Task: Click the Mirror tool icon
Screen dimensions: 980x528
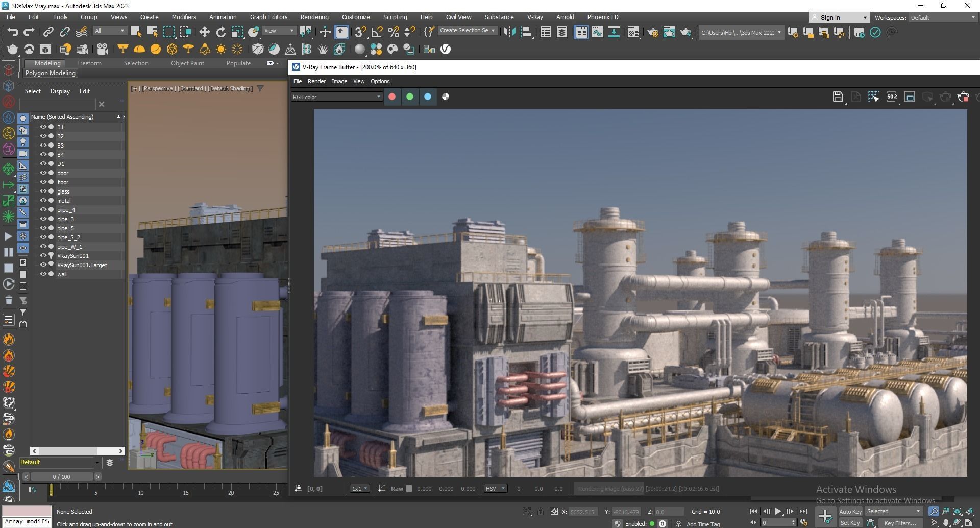Action: click(509, 32)
